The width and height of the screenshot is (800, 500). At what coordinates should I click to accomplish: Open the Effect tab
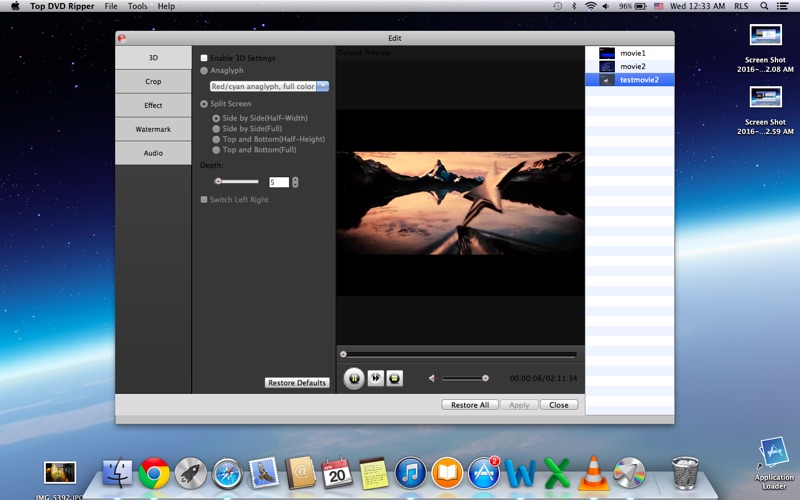[x=153, y=106]
